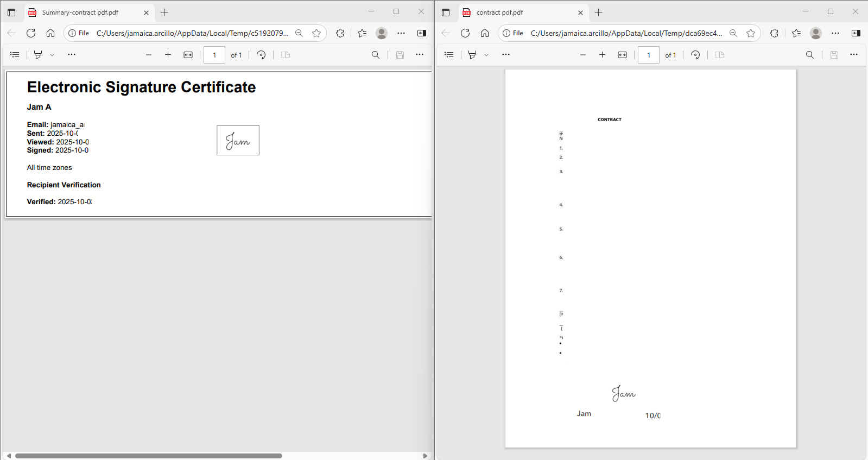View site information in contract pdf address bar
The height and width of the screenshot is (460, 868).
513,33
